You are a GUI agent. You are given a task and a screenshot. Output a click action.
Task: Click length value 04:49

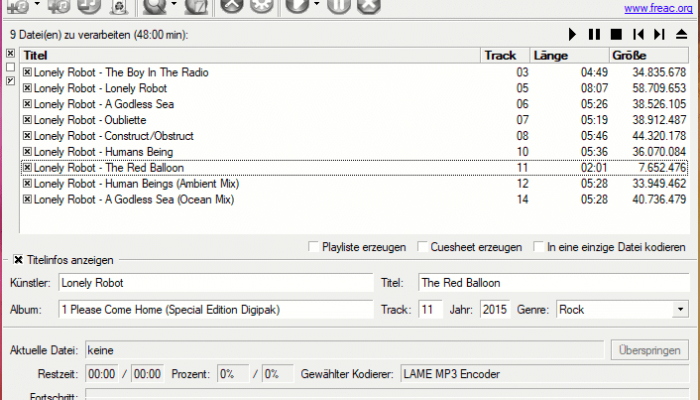point(594,72)
